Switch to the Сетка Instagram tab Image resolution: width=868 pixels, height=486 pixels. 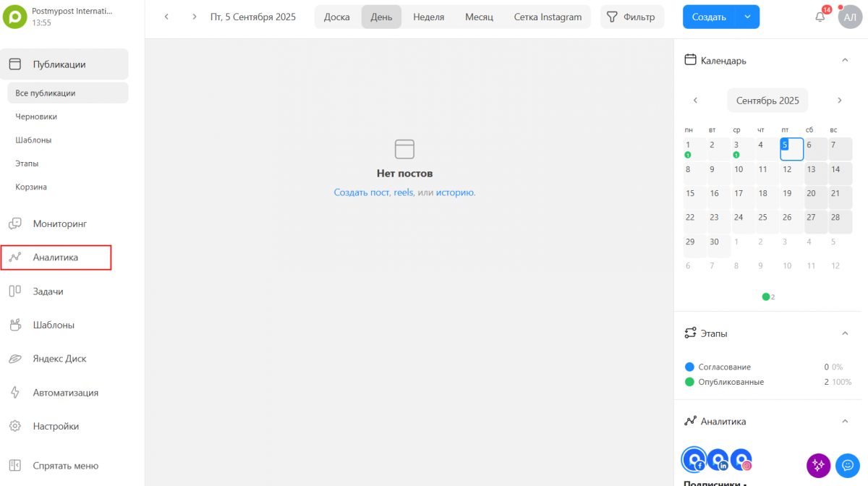click(548, 17)
